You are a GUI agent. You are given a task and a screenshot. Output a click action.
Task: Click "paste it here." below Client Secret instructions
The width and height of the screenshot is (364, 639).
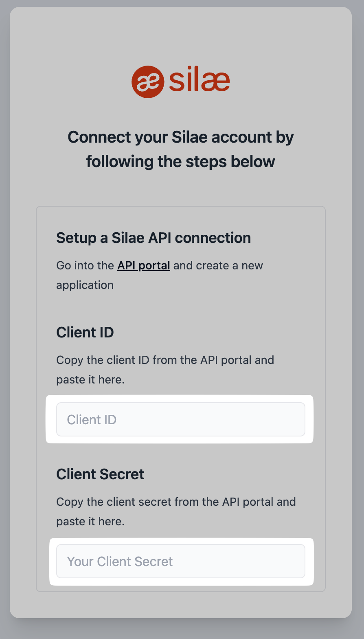(x=90, y=521)
